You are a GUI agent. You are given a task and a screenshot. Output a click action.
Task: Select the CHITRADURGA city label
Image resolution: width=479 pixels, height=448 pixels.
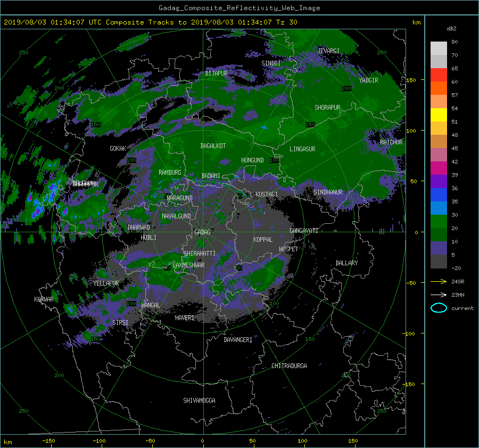[x=289, y=366]
